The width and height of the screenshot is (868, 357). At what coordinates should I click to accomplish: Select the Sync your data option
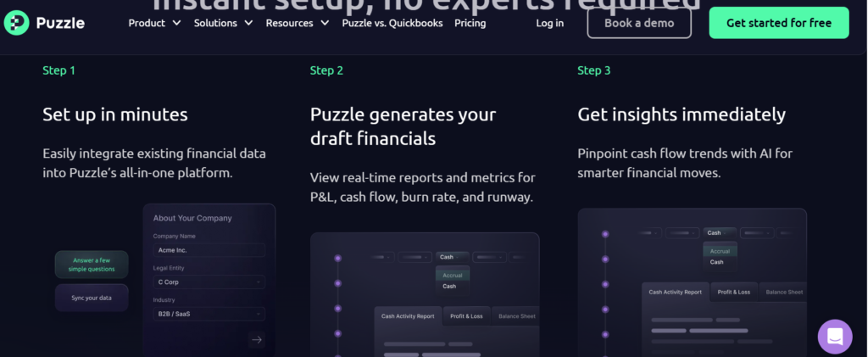click(92, 297)
